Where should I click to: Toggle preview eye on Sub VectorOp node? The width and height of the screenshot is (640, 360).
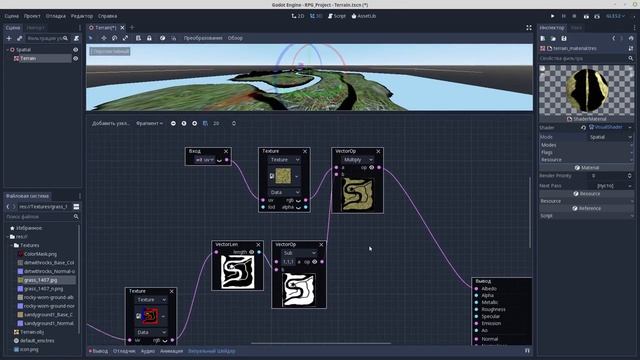tap(315, 262)
